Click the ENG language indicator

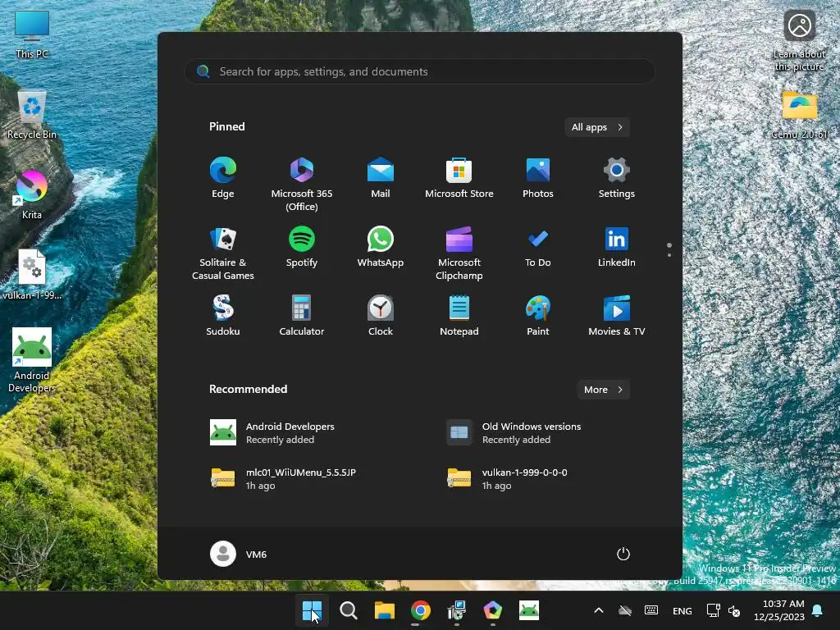point(682,610)
